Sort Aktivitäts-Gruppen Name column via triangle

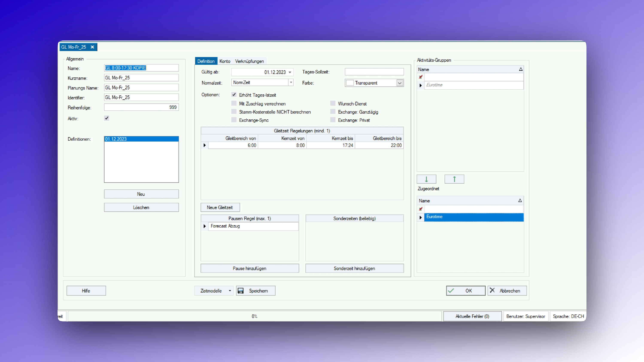click(x=521, y=69)
